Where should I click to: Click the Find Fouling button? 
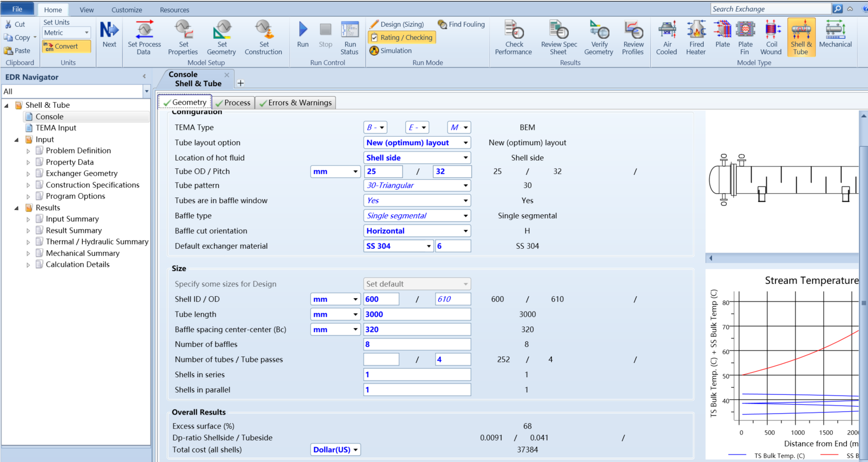(461, 24)
